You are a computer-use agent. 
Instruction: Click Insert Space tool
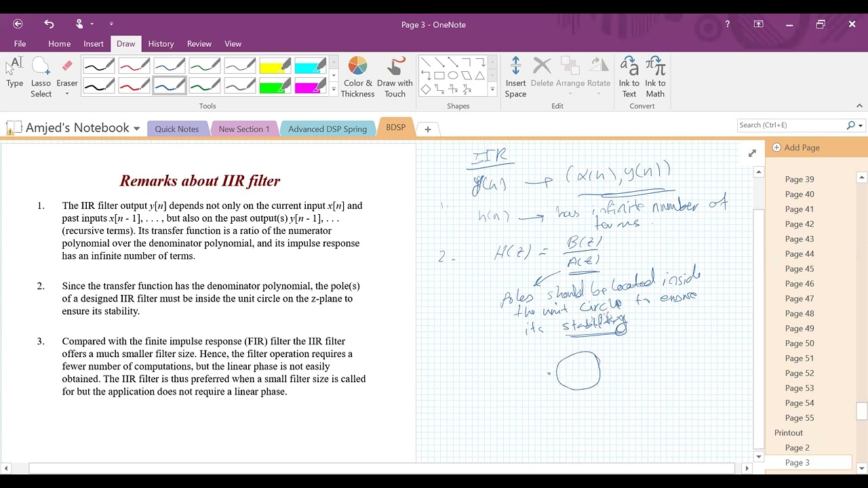515,77
